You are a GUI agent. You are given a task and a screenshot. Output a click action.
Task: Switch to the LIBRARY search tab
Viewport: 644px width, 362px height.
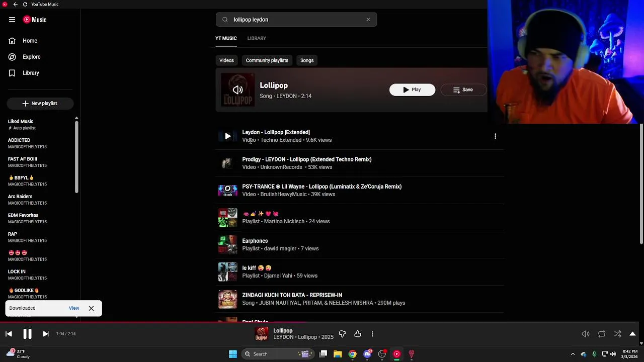257,38
